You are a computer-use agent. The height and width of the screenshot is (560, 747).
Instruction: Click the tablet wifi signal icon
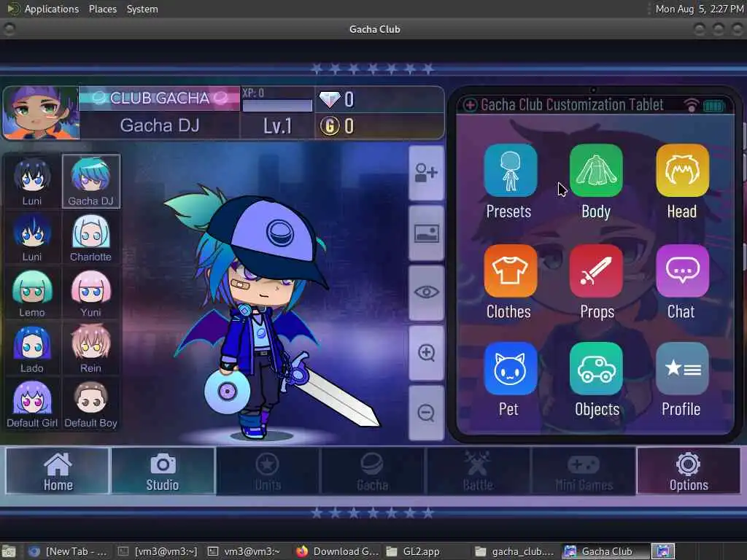point(691,105)
